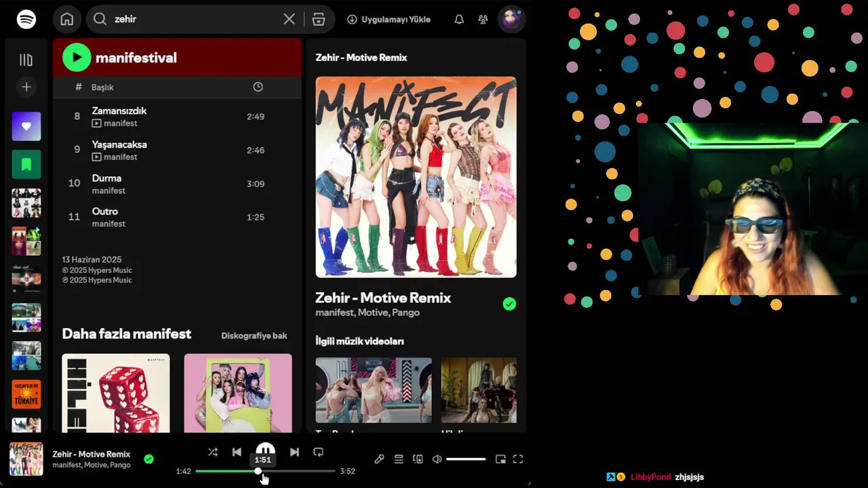Open the manifest artist link under Outro
This screenshot has height=488, width=868.
(108, 224)
